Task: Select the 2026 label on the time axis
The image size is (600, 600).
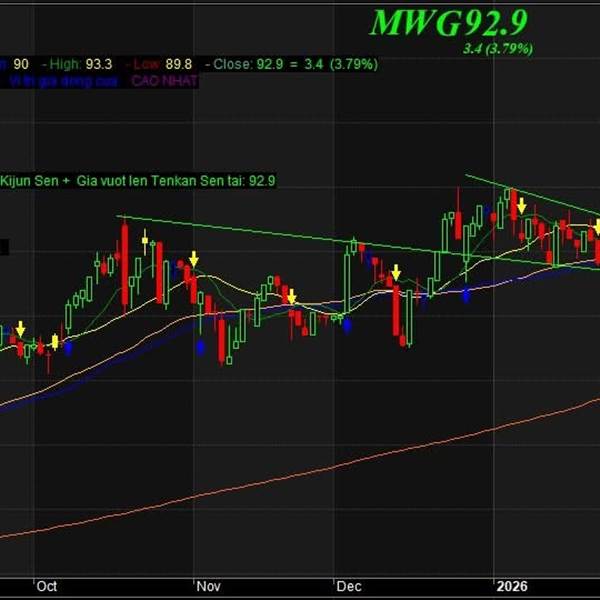Action: (x=512, y=586)
